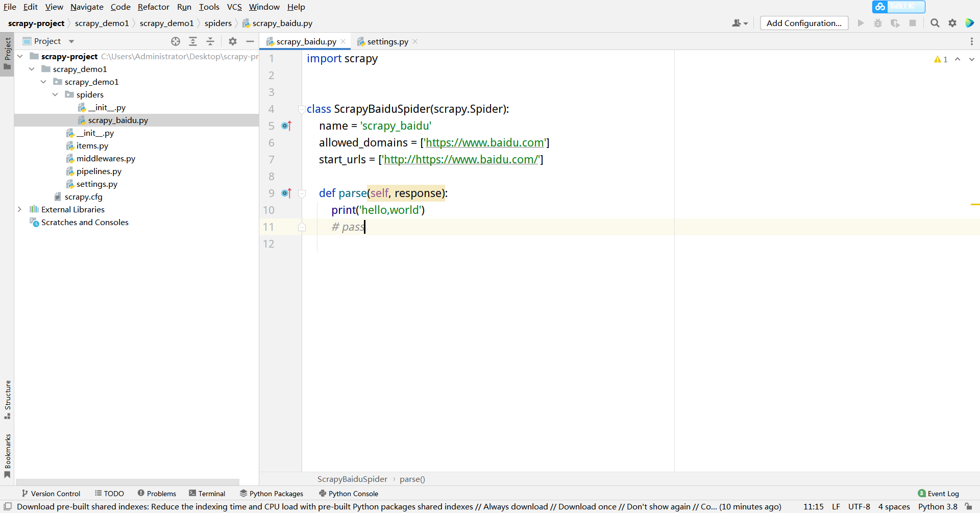
Task: Select middlewares.py in project tree
Action: [106, 158]
